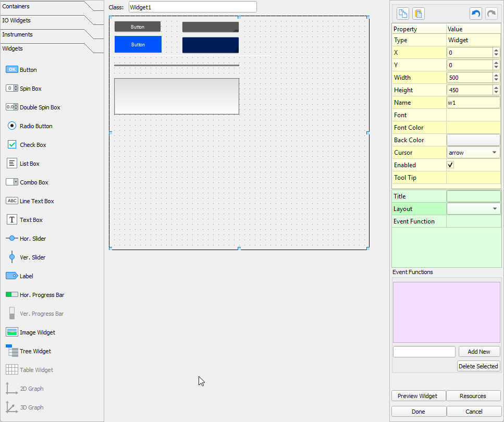Select the Hor. Slider widget tool

[x=33, y=238]
